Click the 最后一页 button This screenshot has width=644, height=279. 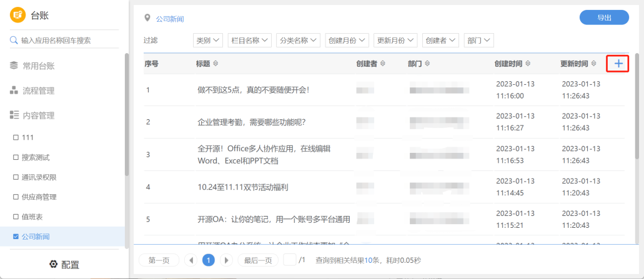point(258,260)
